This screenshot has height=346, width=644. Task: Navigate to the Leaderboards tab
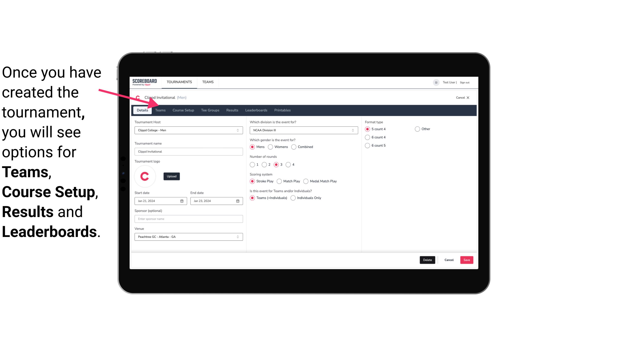[x=256, y=110]
